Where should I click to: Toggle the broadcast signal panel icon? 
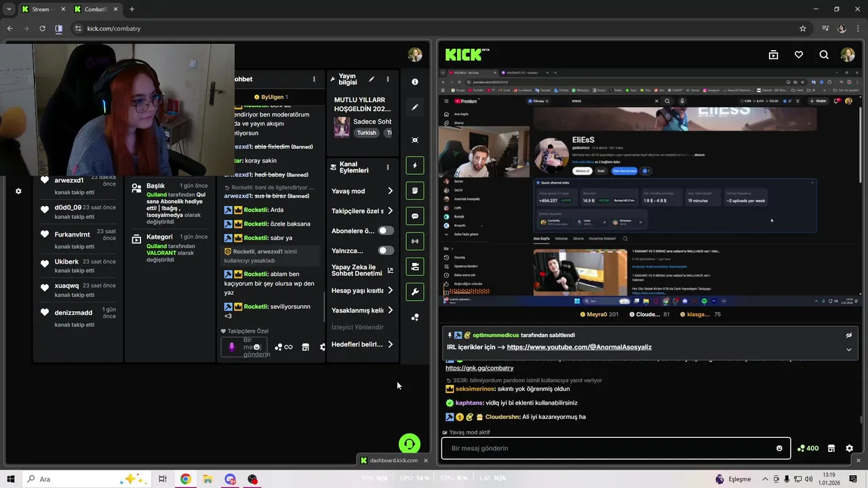[x=415, y=241]
